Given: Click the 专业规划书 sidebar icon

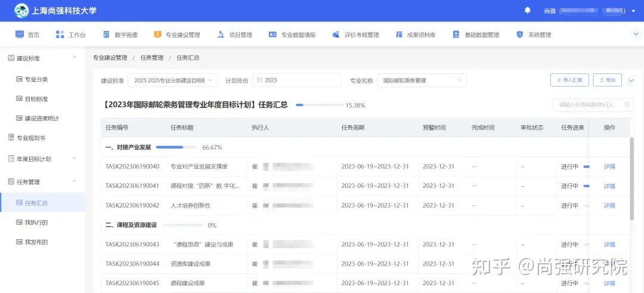Looking at the screenshot, I should pos(11,137).
